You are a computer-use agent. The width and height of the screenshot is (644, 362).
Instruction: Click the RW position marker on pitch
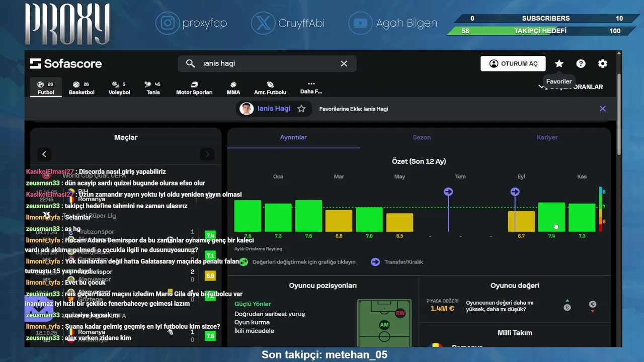400,313
